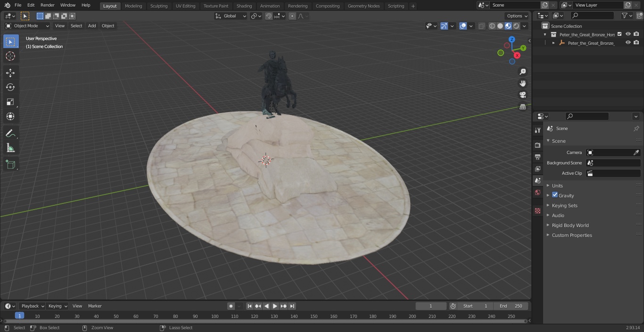644x332 pixels.
Task: Open the Playback dropdown
Action: coord(32,306)
